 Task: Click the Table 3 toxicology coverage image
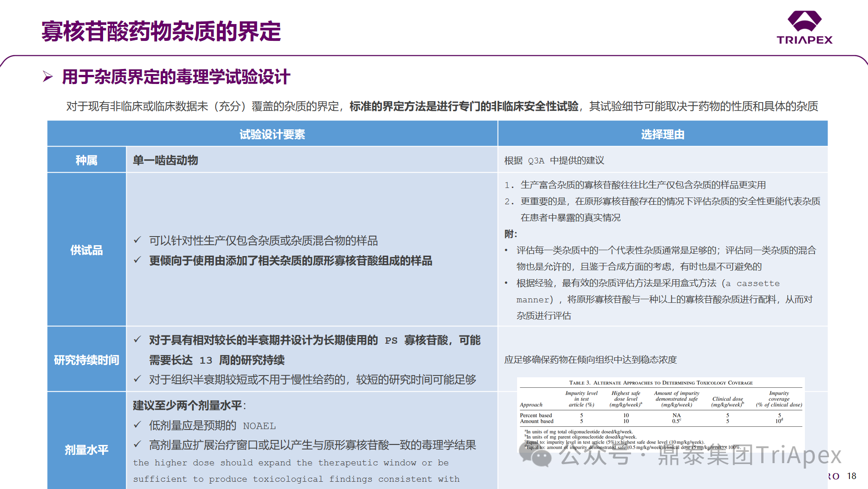[x=661, y=413]
